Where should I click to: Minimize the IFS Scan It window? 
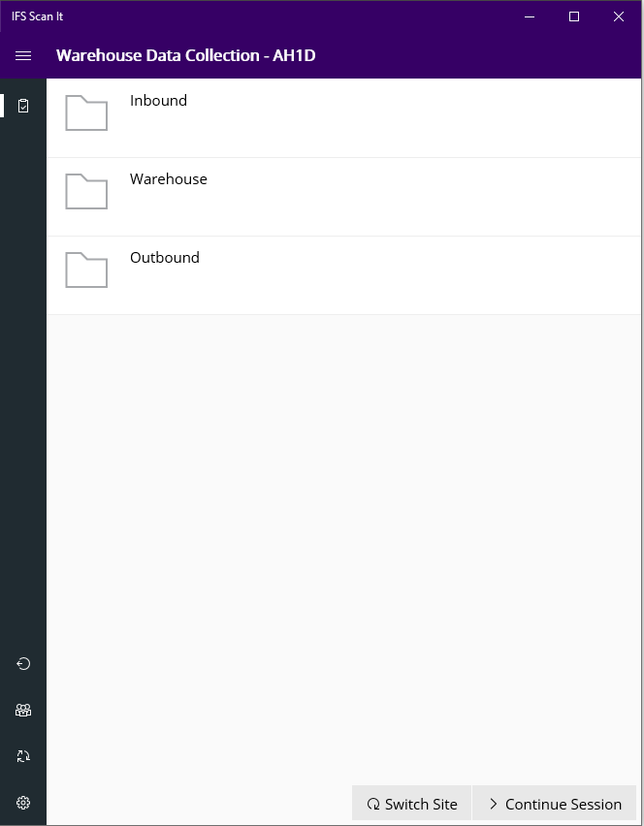coord(530,16)
